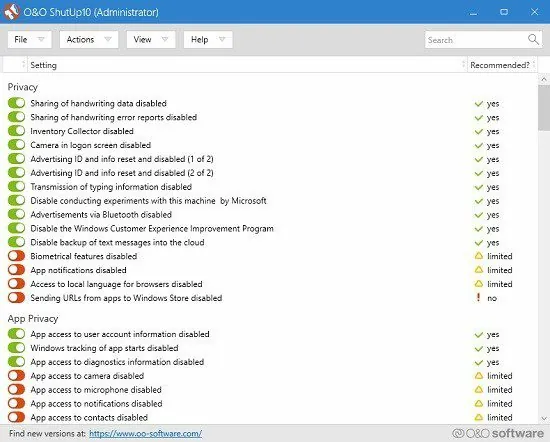550x442 pixels.
Task: Open the Help dropdown menu
Action: click(208, 39)
